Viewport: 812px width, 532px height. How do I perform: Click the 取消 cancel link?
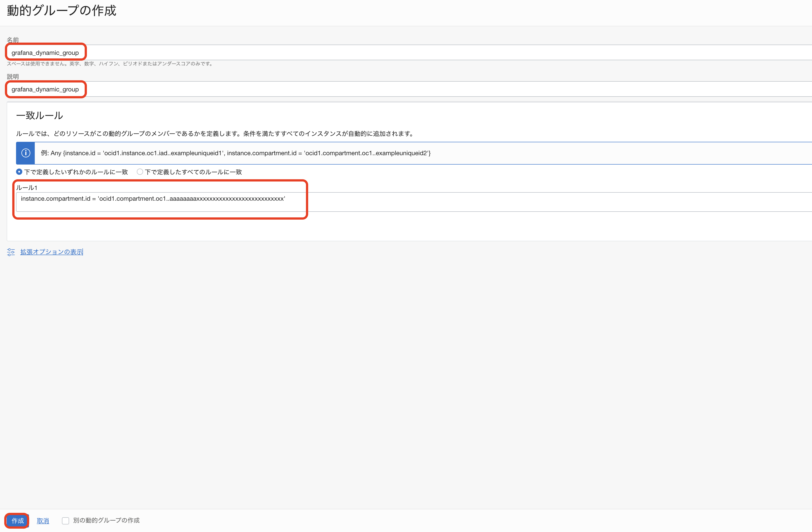pyautogui.click(x=43, y=521)
